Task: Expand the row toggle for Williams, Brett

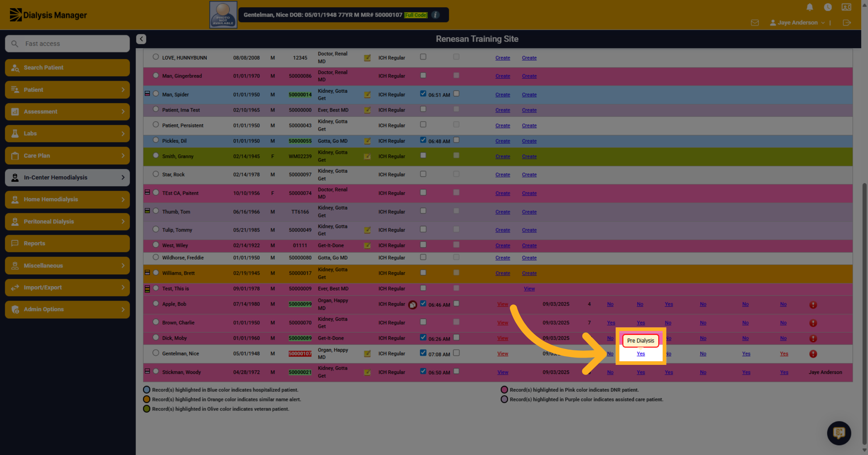Action: (147, 273)
